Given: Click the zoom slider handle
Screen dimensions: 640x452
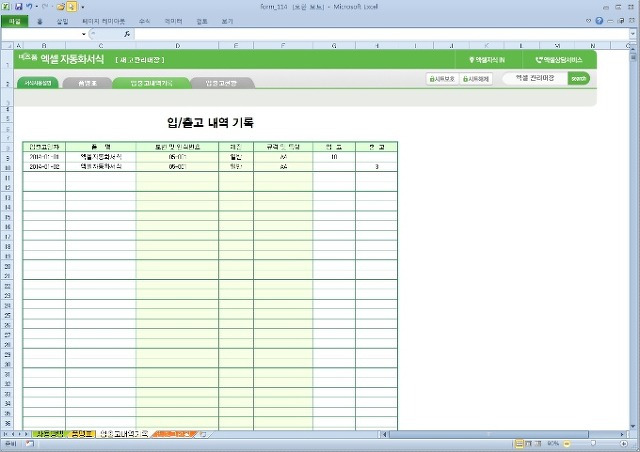Looking at the screenshot, I should pyautogui.click(x=593, y=444).
